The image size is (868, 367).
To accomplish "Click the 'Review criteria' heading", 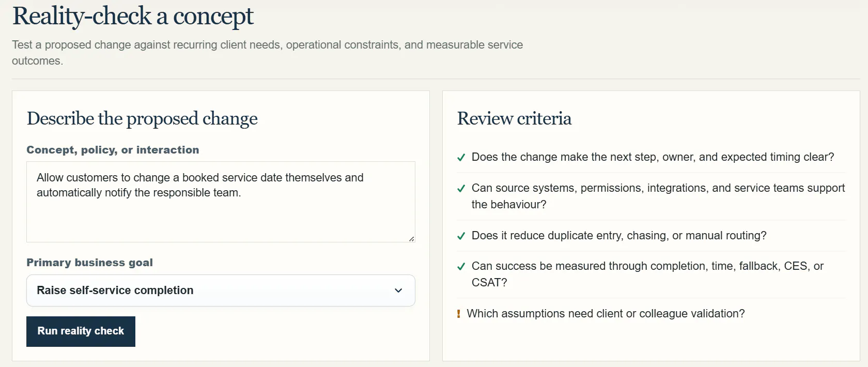I will 514,118.
